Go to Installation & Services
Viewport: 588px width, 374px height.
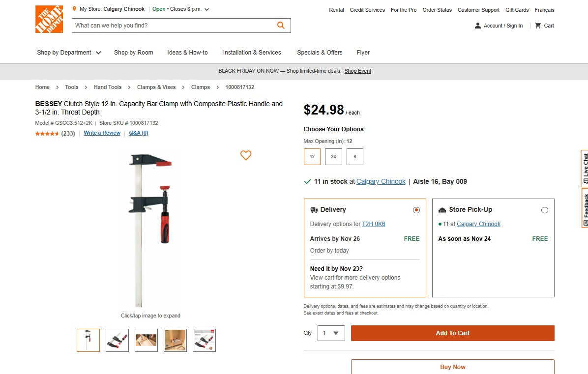click(x=252, y=53)
